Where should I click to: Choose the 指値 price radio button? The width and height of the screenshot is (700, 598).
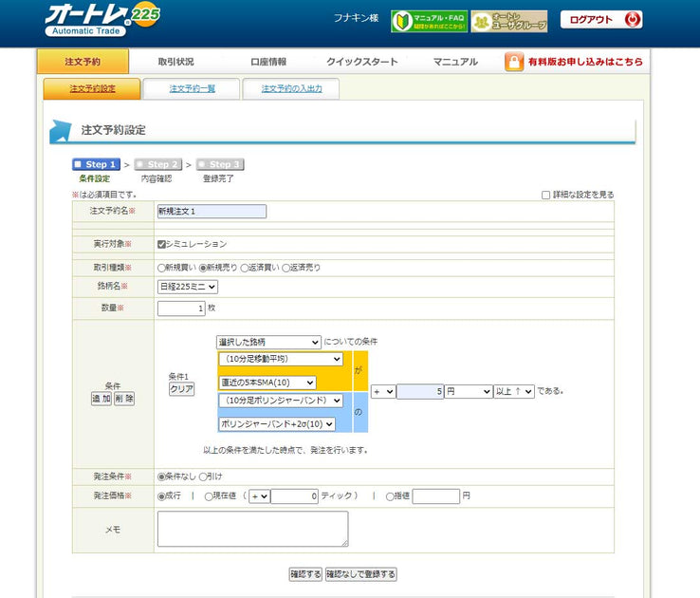point(390,495)
